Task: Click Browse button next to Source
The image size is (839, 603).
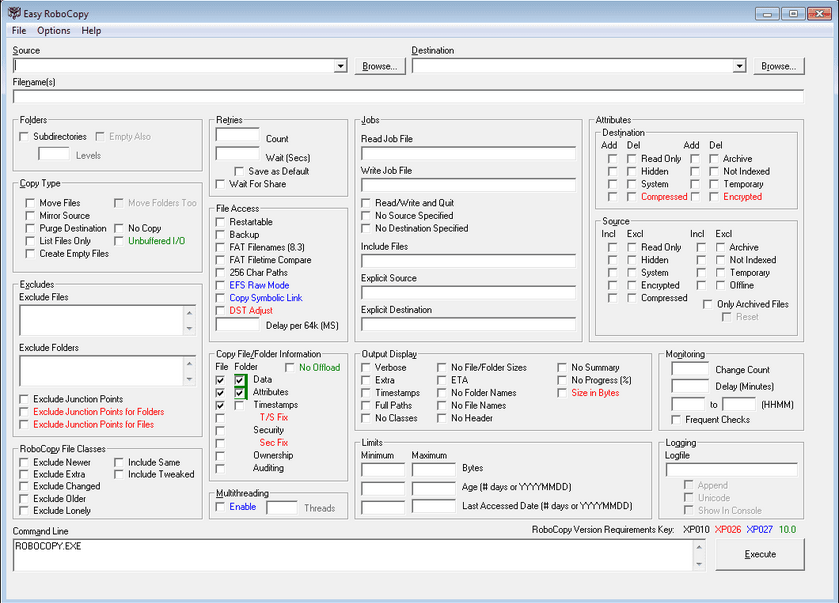Action: tap(380, 66)
